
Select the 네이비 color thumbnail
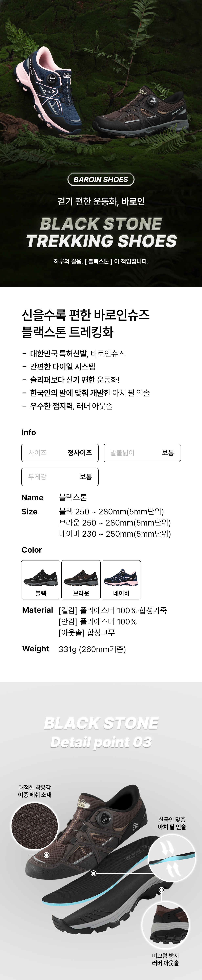click(x=121, y=579)
